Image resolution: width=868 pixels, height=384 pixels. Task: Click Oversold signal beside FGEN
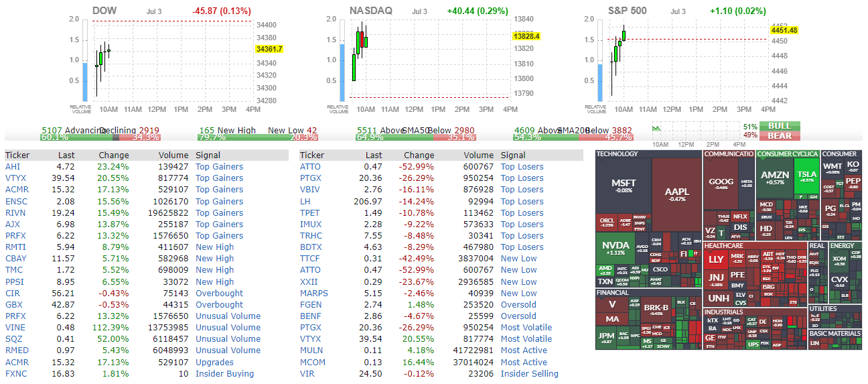tap(518, 304)
